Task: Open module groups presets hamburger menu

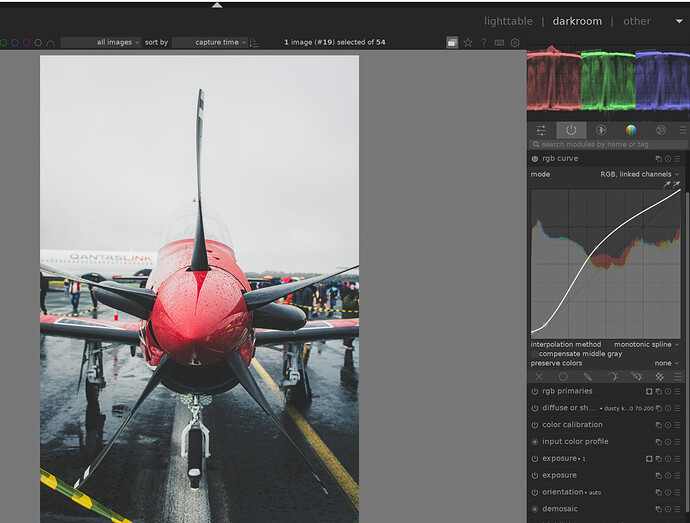Action: point(683,130)
